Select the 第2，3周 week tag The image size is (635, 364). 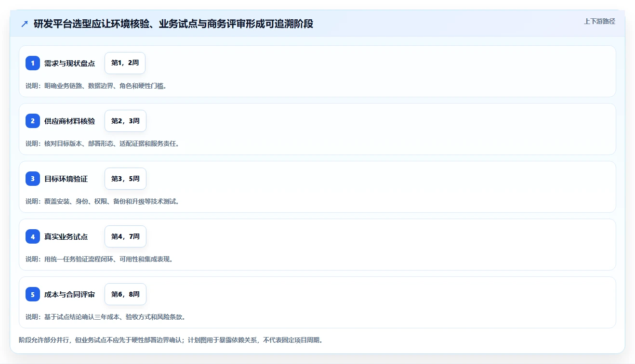point(125,121)
